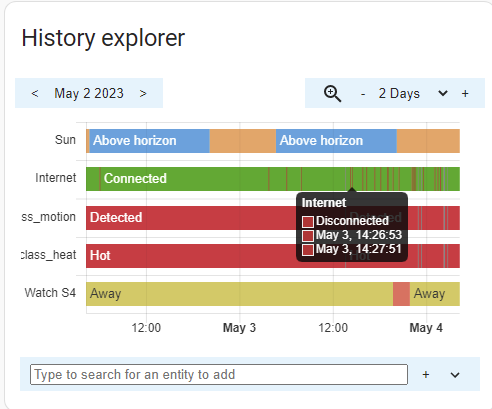Click Disconnected color swatch in tooltip
Image resolution: width=492 pixels, height=409 pixels.
pyautogui.click(x=308, y=221)
